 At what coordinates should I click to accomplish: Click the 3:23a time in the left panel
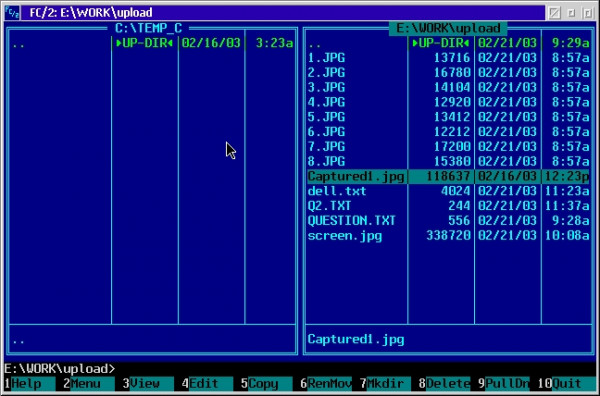pyautogui.click(x=274, y=43)
